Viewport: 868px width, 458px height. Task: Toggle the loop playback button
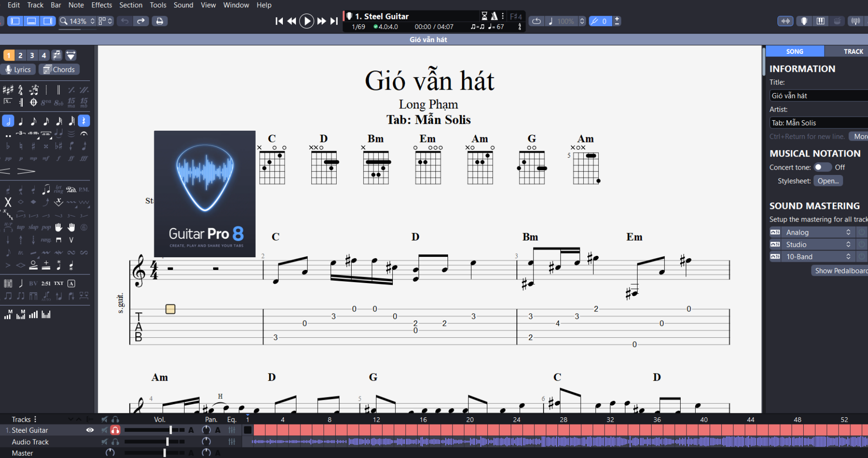(536, 21)
